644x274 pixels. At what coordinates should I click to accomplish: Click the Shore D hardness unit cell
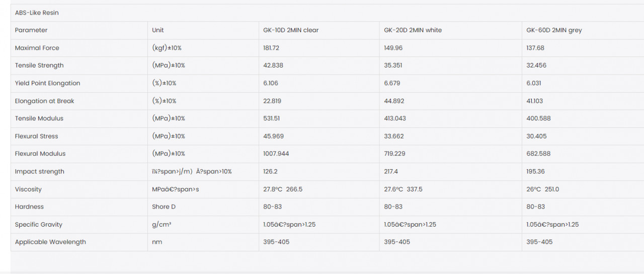[164, 207]
